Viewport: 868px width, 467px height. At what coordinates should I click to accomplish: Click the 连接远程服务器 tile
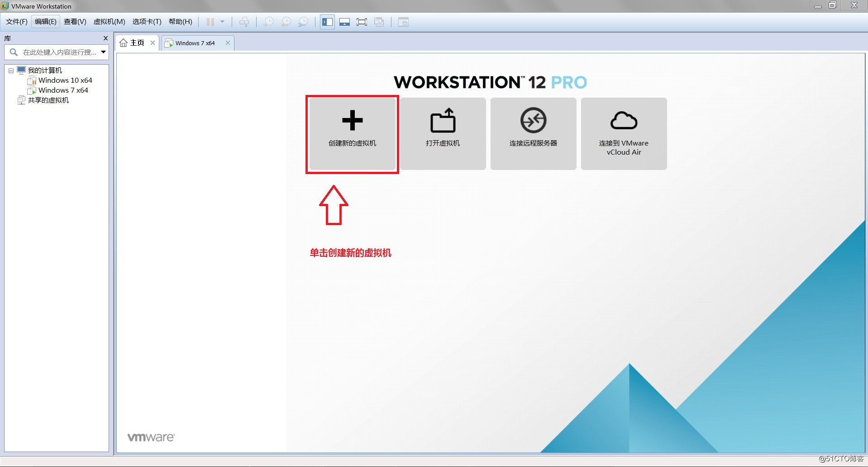tap(533, 134)
